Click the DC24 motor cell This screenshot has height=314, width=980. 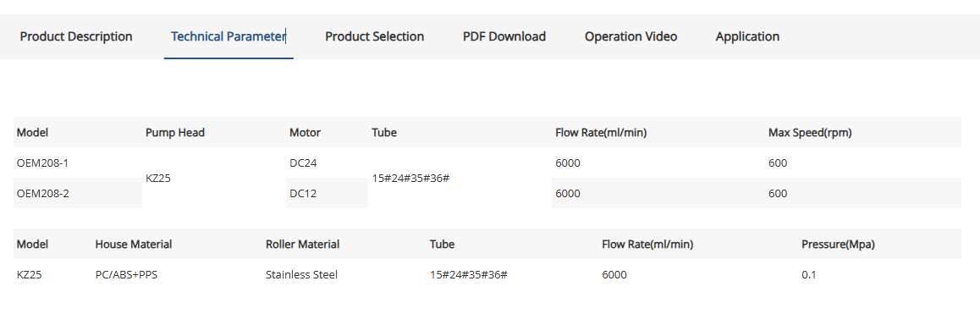(327, 163)
